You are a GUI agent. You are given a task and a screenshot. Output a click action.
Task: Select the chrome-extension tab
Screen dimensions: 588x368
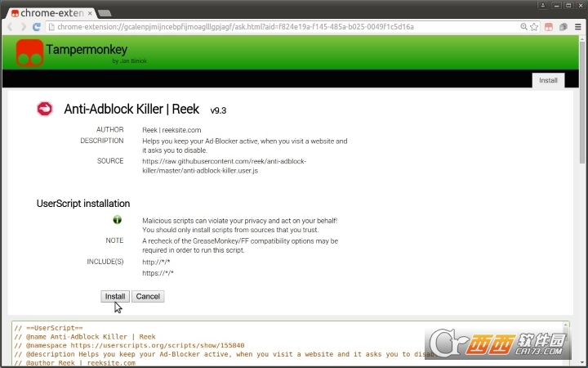coord(51,13)
